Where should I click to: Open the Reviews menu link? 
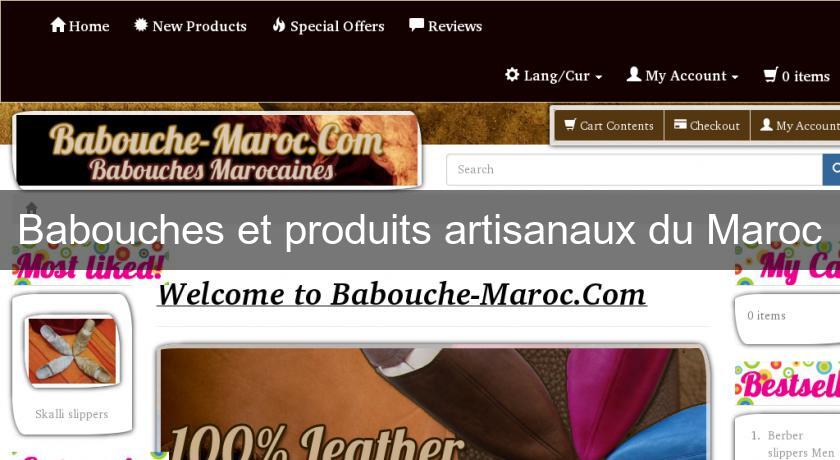point(446,26)
